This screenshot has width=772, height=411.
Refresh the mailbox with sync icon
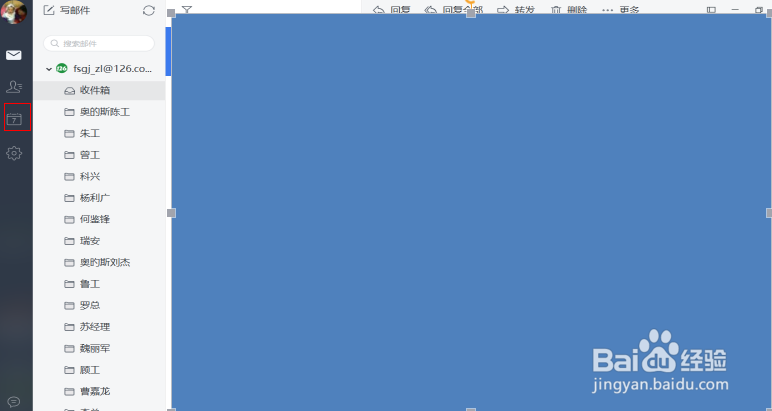(149, 10)
